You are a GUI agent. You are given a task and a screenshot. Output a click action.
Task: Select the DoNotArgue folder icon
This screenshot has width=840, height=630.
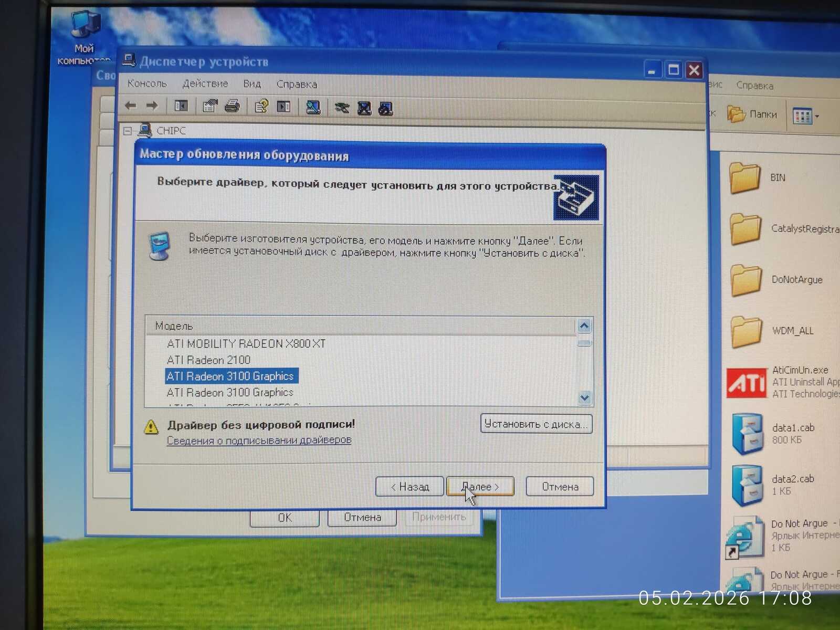(x=746, y=280)
